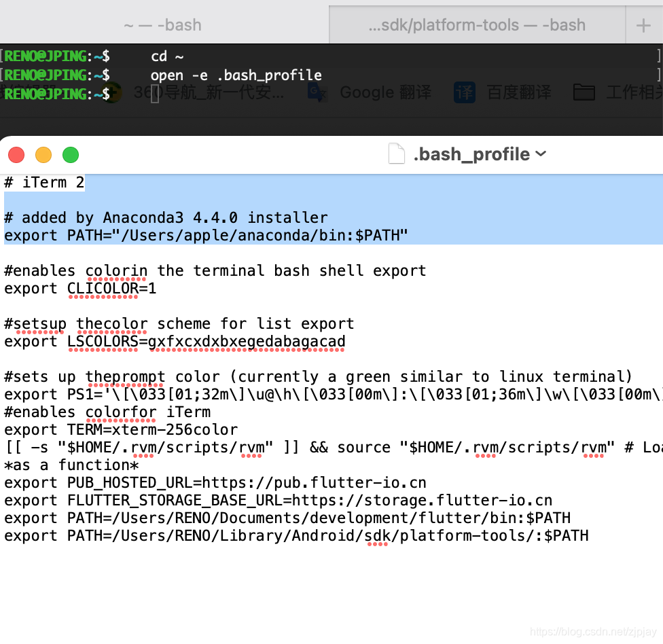
Task: Zoom the .bash_profile window with green button
Action: tap(71, 155)
